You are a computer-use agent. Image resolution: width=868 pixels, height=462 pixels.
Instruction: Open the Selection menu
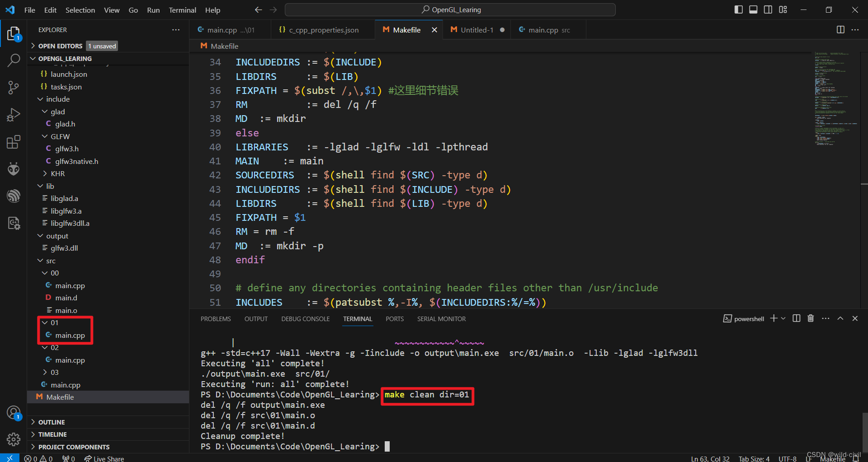80,10
